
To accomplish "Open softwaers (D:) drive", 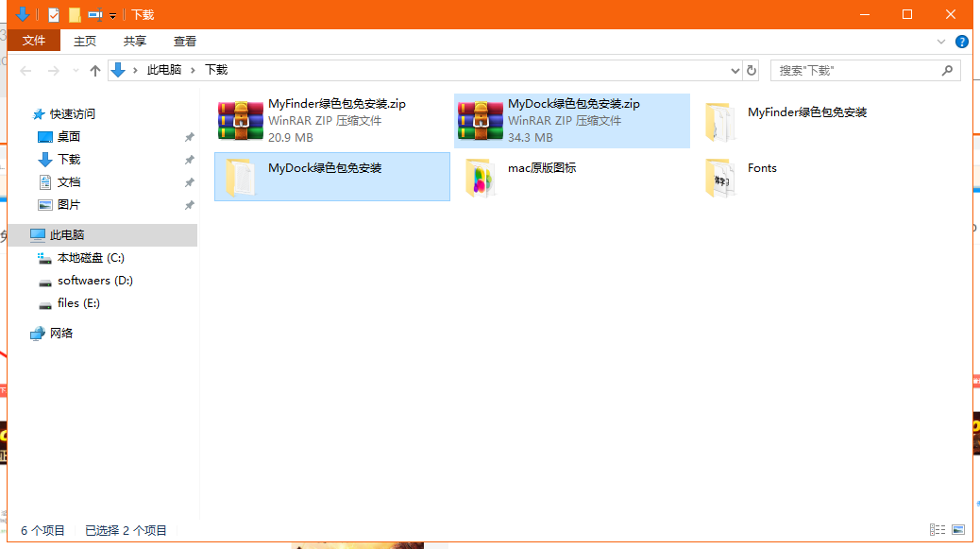I will 95,280.
